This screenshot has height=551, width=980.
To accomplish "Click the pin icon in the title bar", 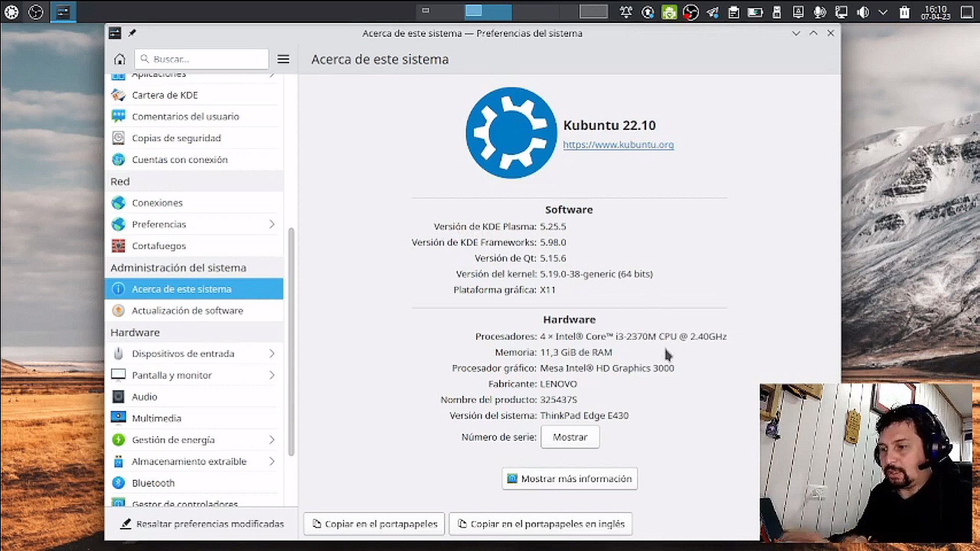I will [132, 33].
